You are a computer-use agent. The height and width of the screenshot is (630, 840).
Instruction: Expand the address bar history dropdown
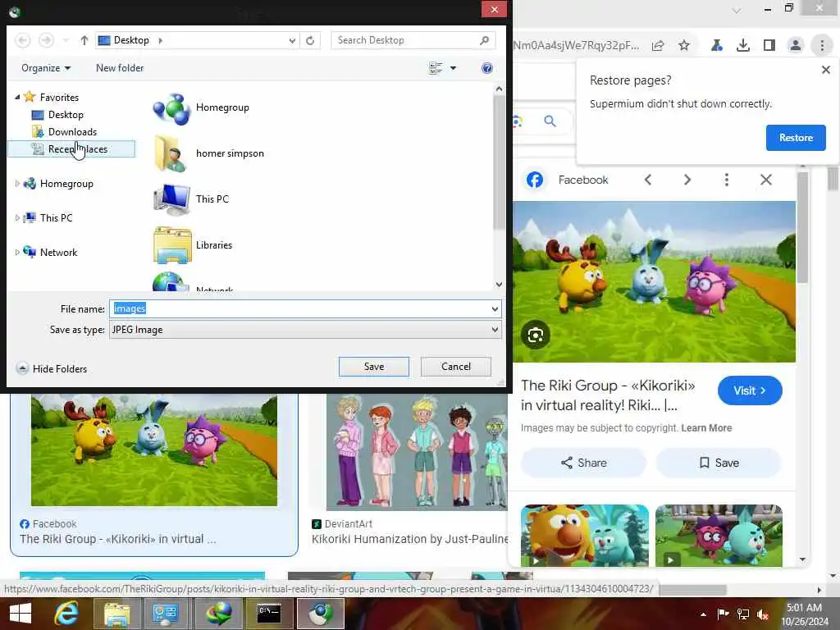292,40
